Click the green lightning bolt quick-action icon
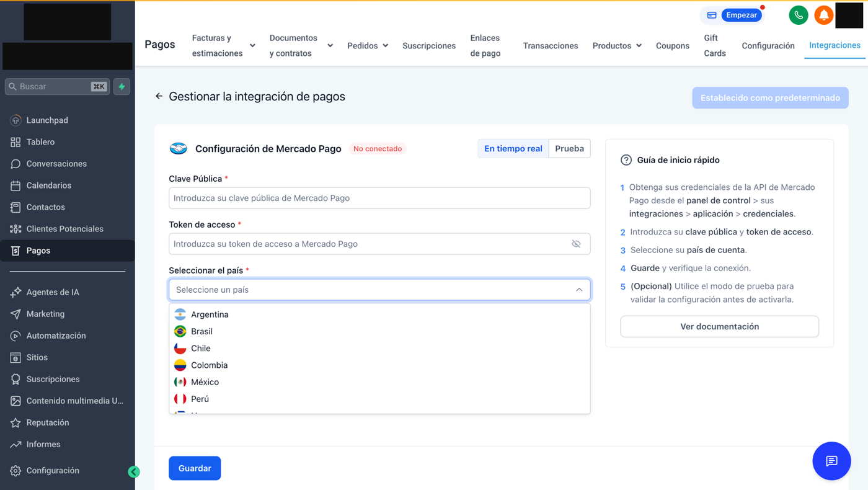 122,87
